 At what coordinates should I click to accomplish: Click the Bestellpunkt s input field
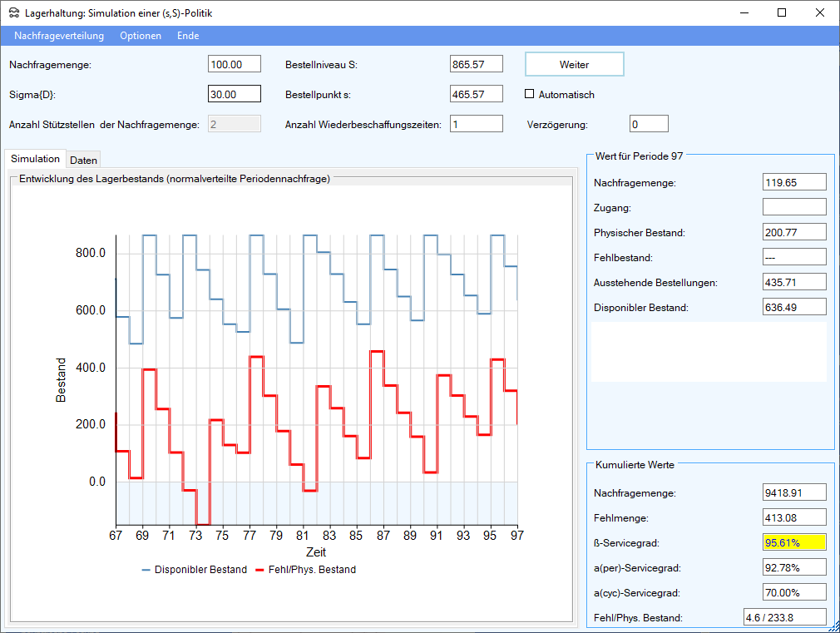coord(476,94)
